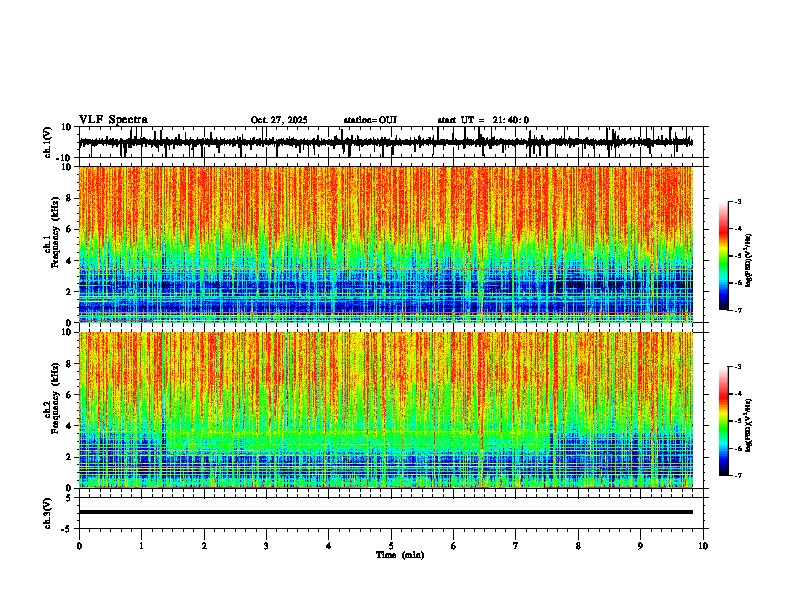Click the '6' kHz tick on ch.2 spectrogram
792x612 pixels.
coord(69,394)
